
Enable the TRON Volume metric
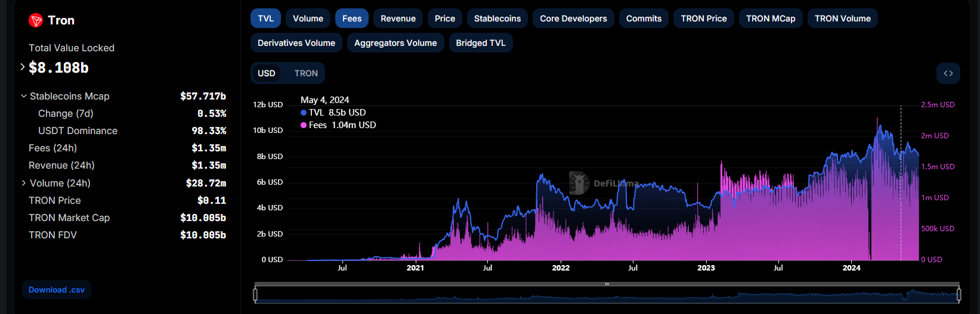pyautogui.click(x=843, y=18)
